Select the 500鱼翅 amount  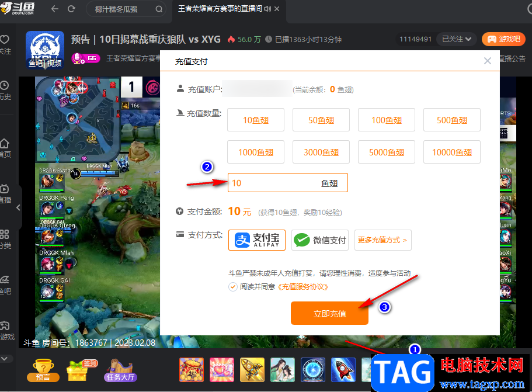pyautogui.click(x=452, y=120)
